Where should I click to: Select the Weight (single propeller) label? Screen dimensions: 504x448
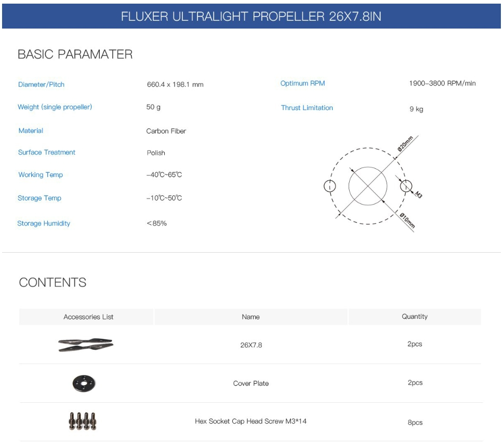coord(55,107)
